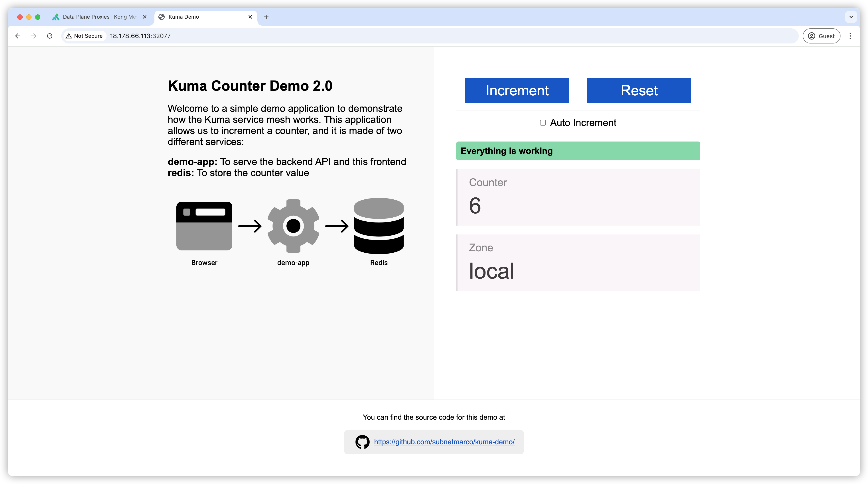The width and height of the screenshot is (868, 484).
Task: Click the Reset button
Action: coord(639,90)
